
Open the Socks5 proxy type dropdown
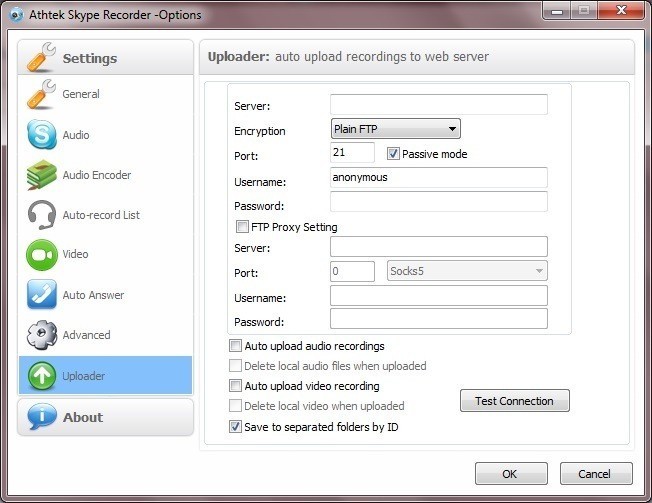click(467, 271)
